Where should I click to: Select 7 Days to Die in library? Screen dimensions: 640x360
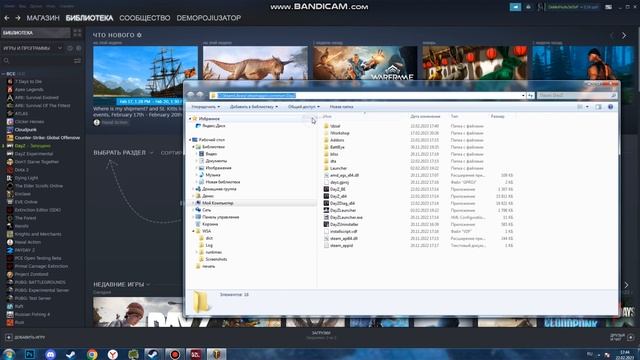point(28,82)
